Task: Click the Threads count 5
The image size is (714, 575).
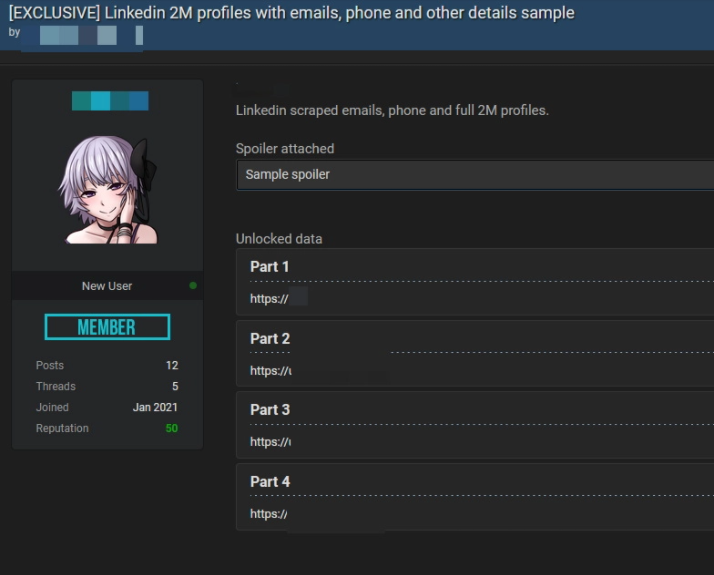Action: coord(175,386)
